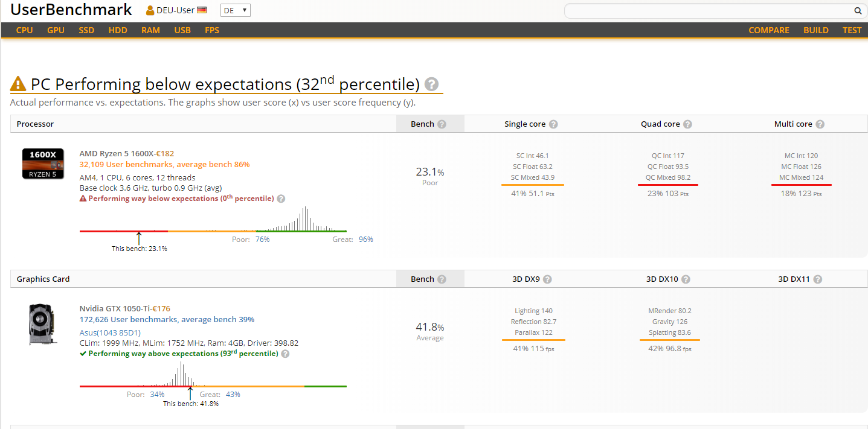Open the €176 GPU price link
868x429 pixels.
pyautogui.click(x=161, y=309)
